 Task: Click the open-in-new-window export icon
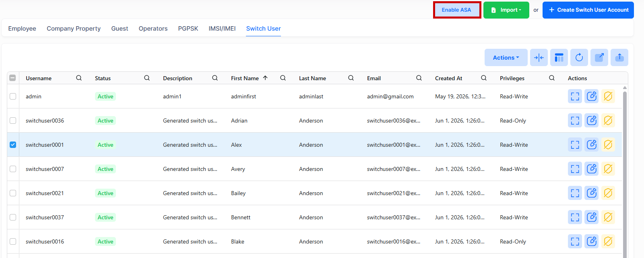coord(599,58)
